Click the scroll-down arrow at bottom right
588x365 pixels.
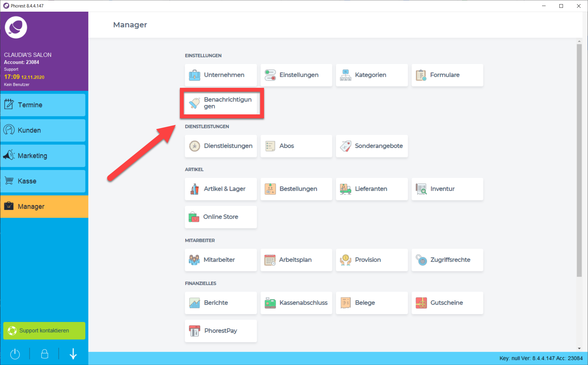(x=579, y=348)
